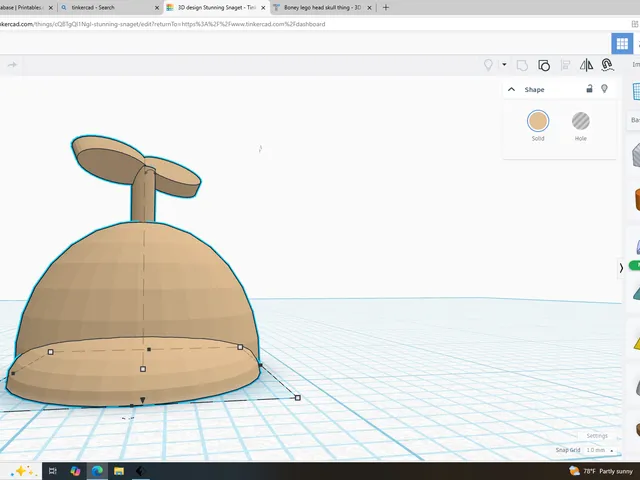Select the Solid color swatch
This screenshot has width=640, height=480.
click(538, 121)
